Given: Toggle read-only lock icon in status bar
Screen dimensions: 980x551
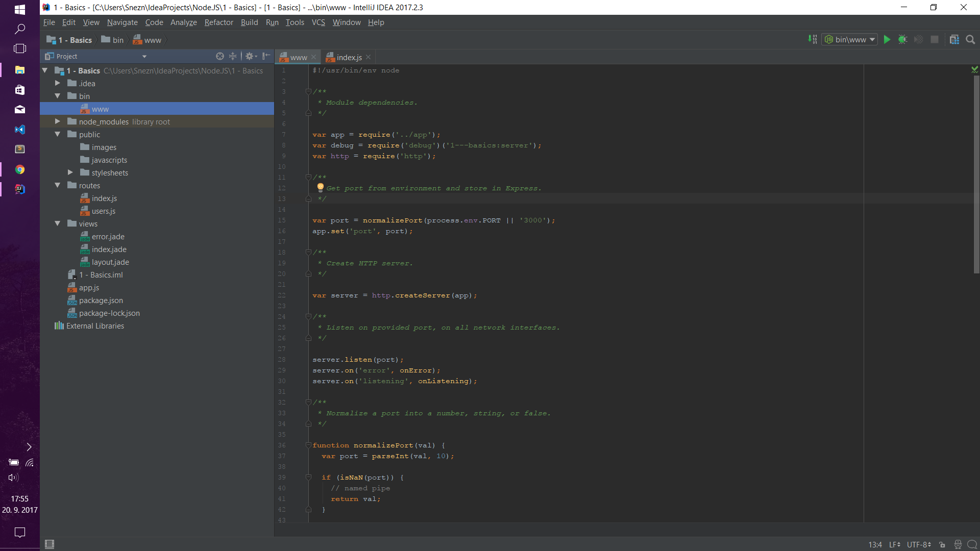Looking at the screenshot, I should (x=942, y=545).
